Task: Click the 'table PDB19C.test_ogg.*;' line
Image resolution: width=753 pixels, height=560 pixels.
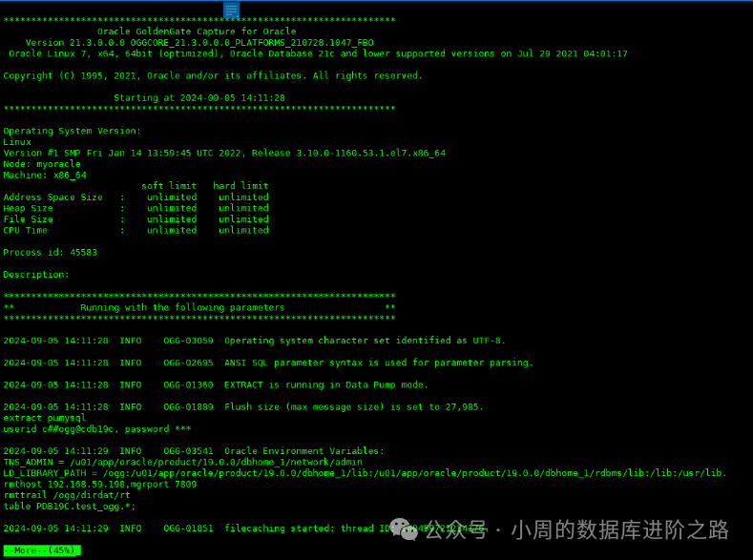Action: 69,506
